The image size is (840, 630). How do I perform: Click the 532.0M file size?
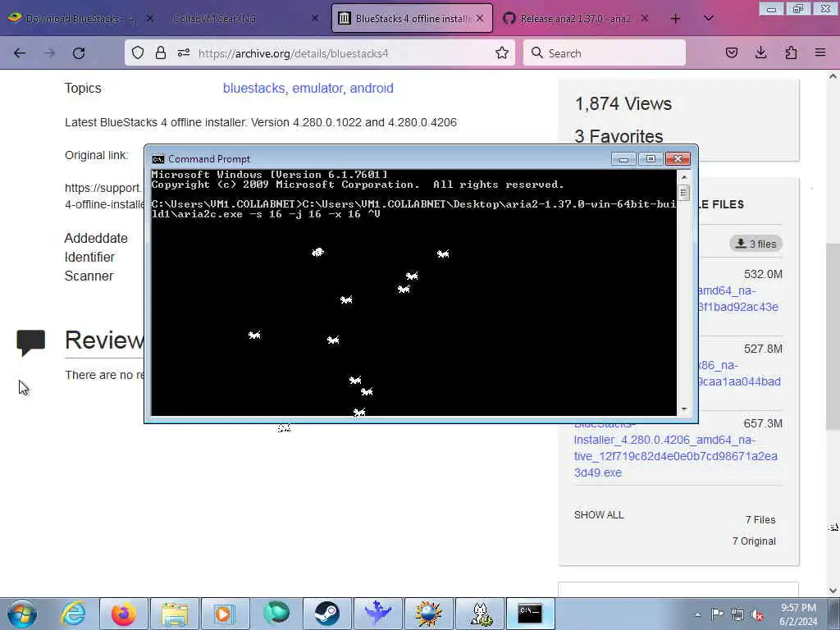763,274
